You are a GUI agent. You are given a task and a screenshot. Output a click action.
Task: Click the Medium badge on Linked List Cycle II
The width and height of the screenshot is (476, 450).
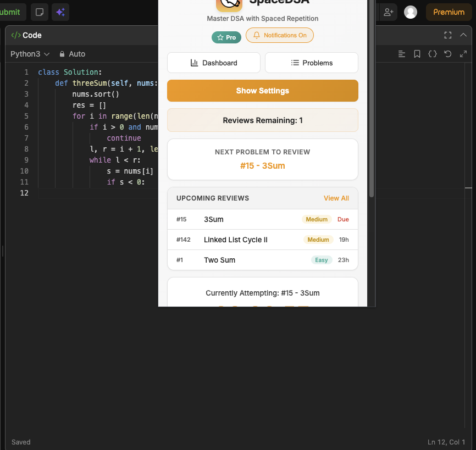tap(318, 240)
